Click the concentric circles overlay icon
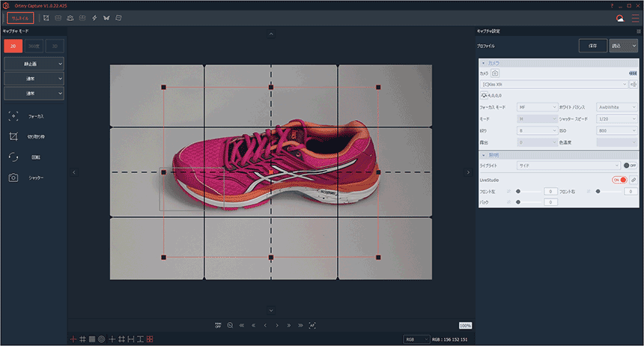Viewport: 644px width, 346px height. pyautogui.click(x=101, y=339)
